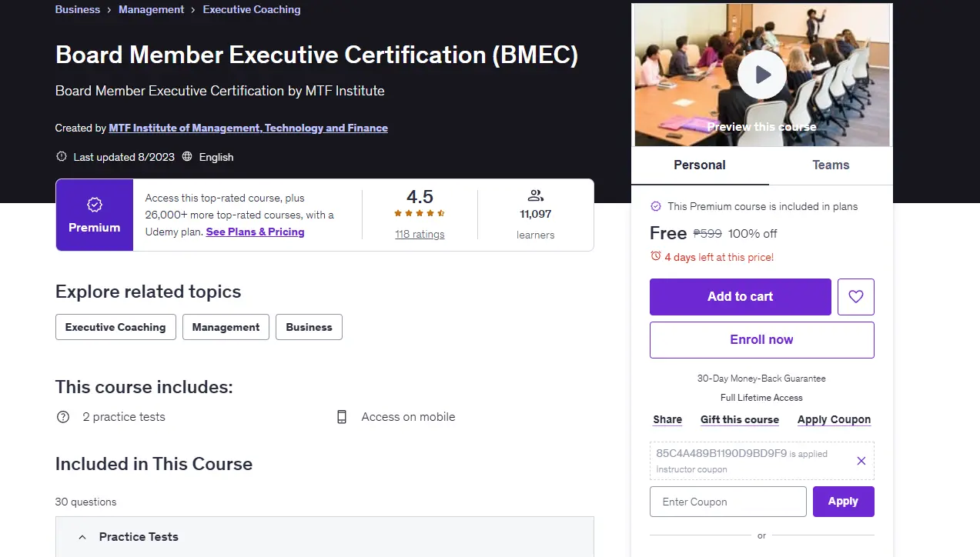Click the 'Free' price text
This screenshot has width=980, height=557.
click(x=668, y=233)
